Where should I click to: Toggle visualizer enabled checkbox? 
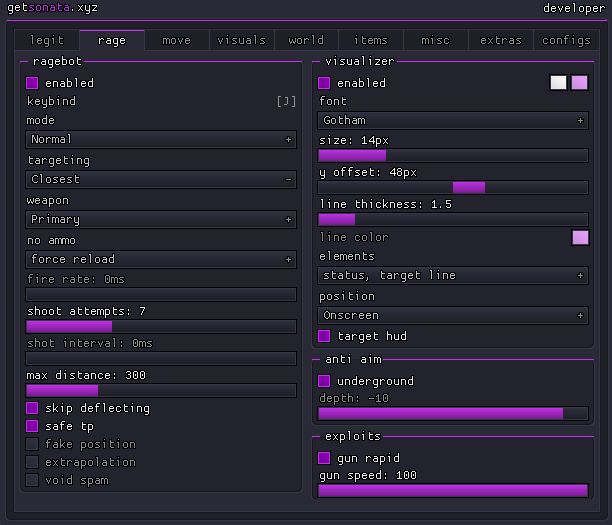(x=324, y=83)
